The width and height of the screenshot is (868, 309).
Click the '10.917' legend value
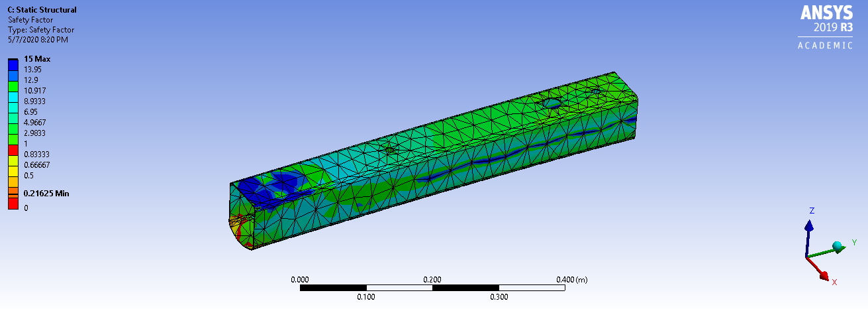(35, 91)
